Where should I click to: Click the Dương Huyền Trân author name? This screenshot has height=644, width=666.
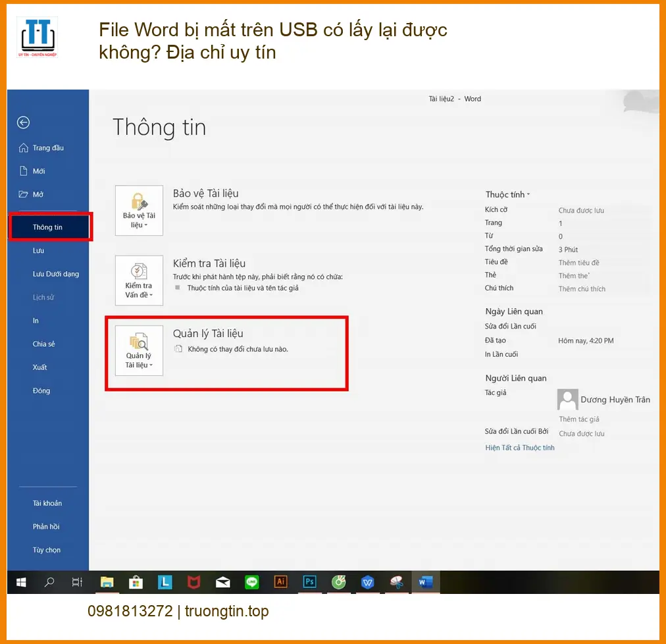tap(615, 400)
